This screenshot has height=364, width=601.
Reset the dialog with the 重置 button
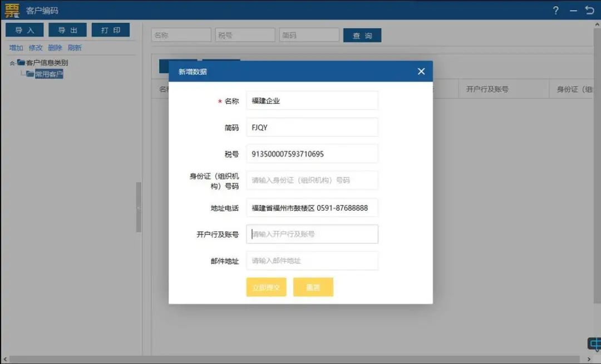pos(313,287)
